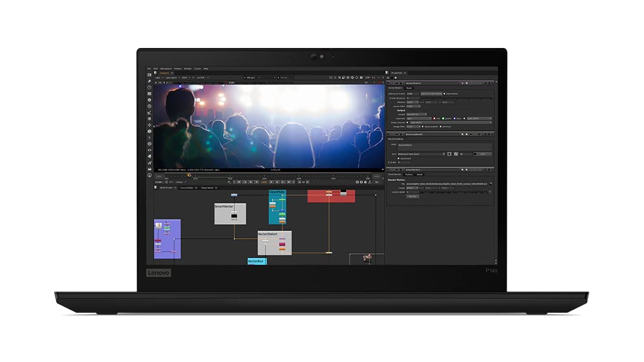Click the pause icon in the viewer top toolbar
Image resolution: width=644 pixels, height=362 pixels.
coord(361,77)
